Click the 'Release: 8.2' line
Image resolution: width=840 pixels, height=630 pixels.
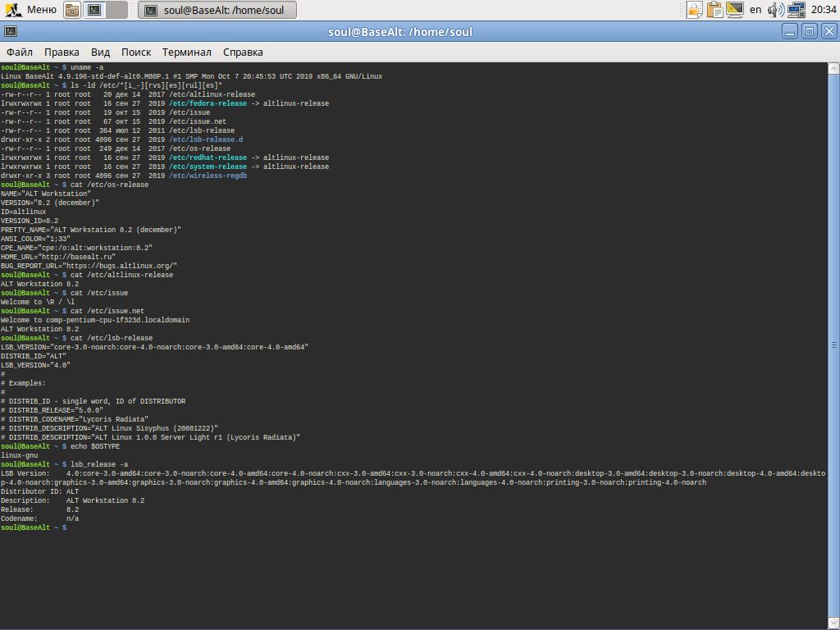39,510
